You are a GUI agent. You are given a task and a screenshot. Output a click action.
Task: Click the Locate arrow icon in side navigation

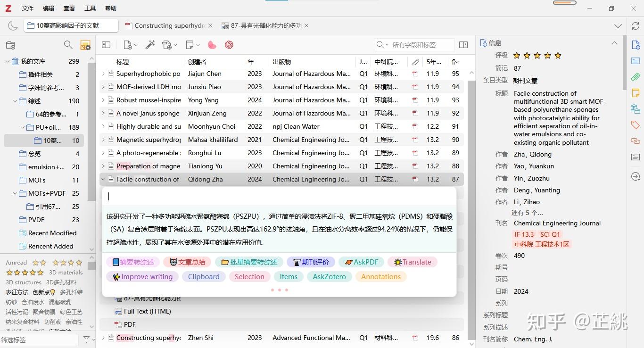pyautogui.click(x=636, y=176)
